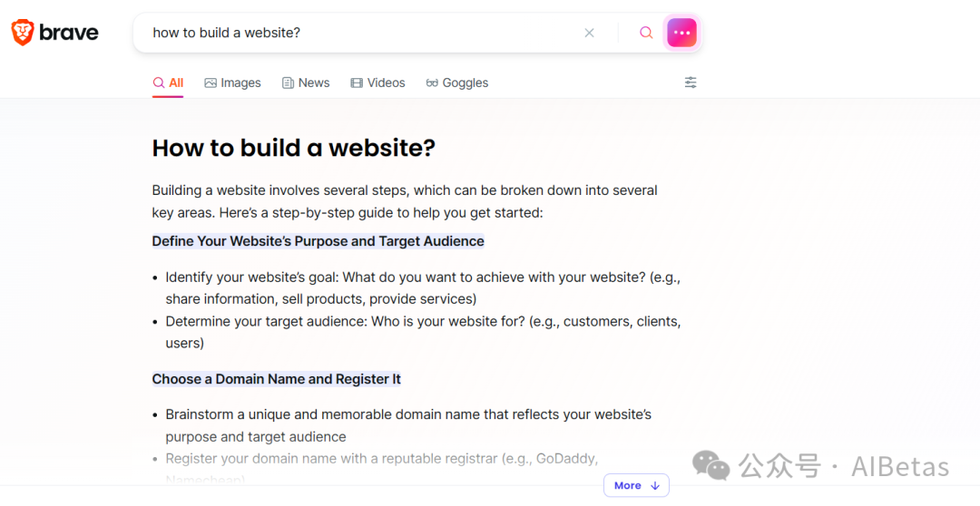Image resolution: width=980 pixels, height=506 pixels.
Task: Open the pink AI answer button
Action: click(x=681, y=33)
